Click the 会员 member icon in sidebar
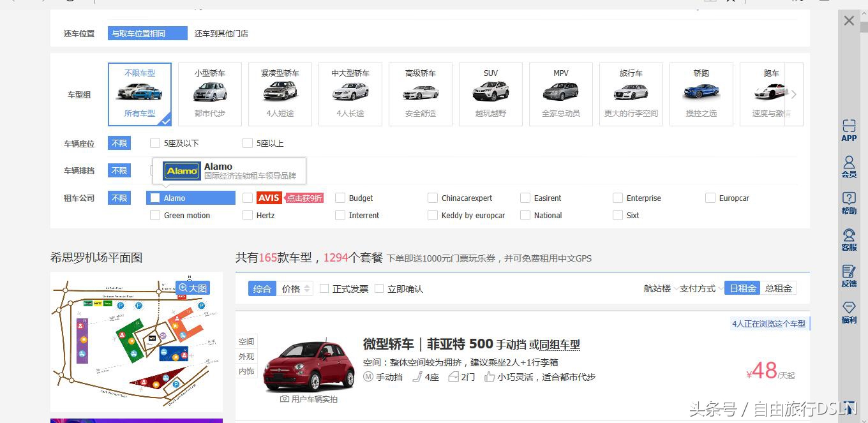The width and height of the screenshot is (868, 423). coord(849,168)
